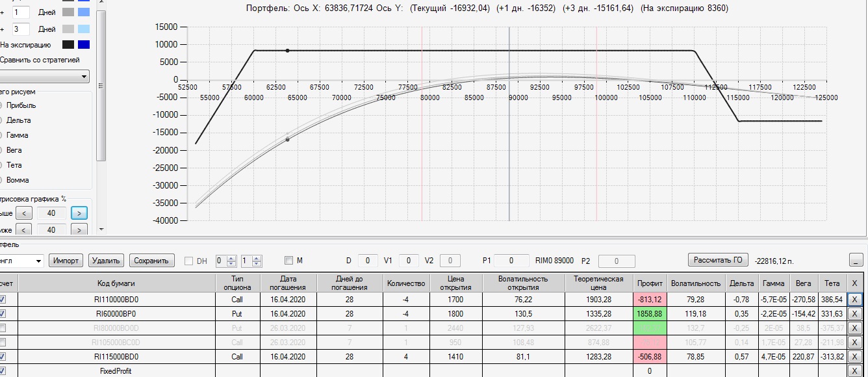
Task: Click the profit cell showing -813,12
Action: coord(650,300)
